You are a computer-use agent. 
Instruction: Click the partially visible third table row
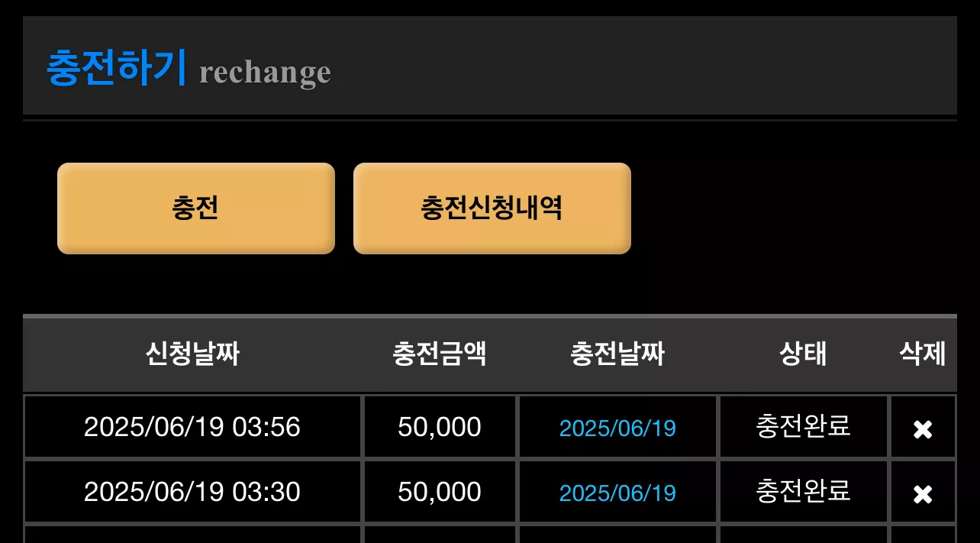490,534
